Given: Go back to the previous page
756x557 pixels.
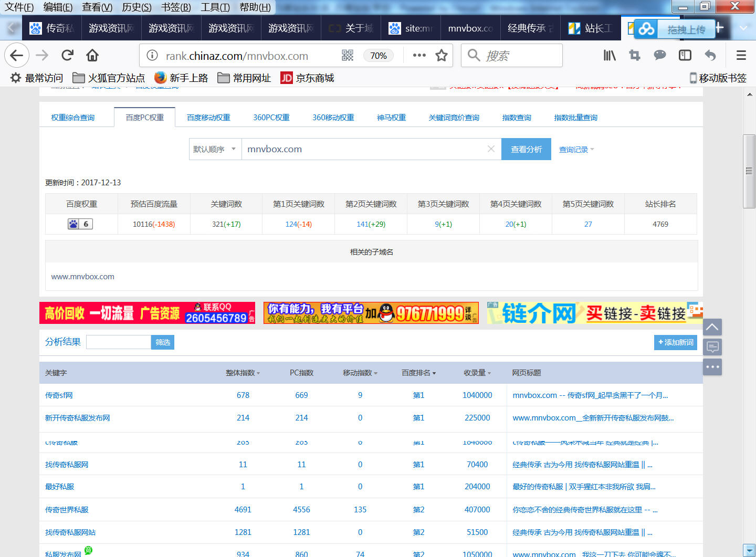Looking at the screenshot, I should tap(17, 55).
